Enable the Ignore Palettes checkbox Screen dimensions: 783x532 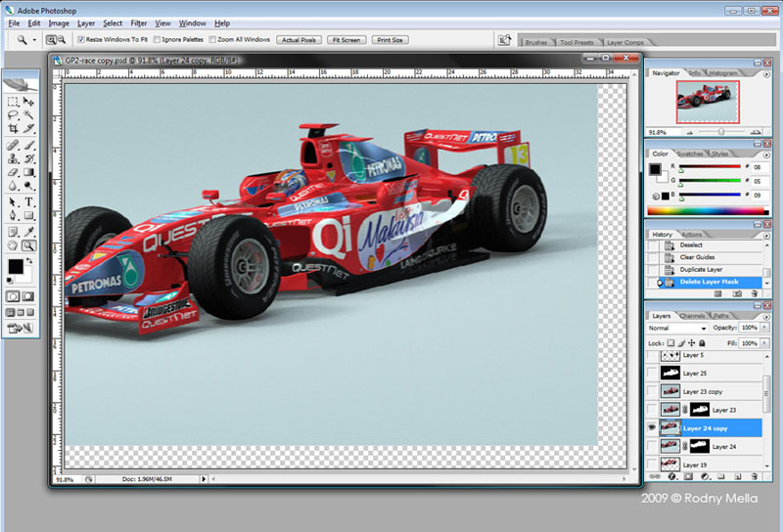[x=158, y=40]
